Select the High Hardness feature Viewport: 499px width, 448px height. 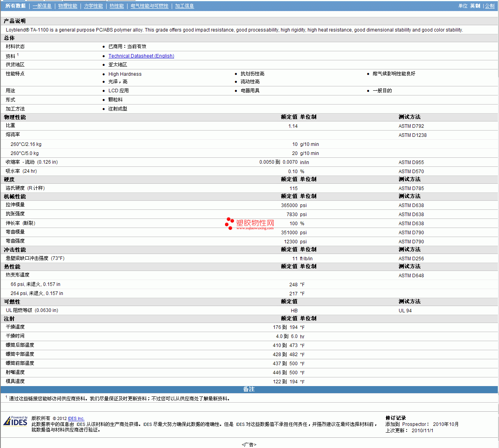[x=125, y=74]
